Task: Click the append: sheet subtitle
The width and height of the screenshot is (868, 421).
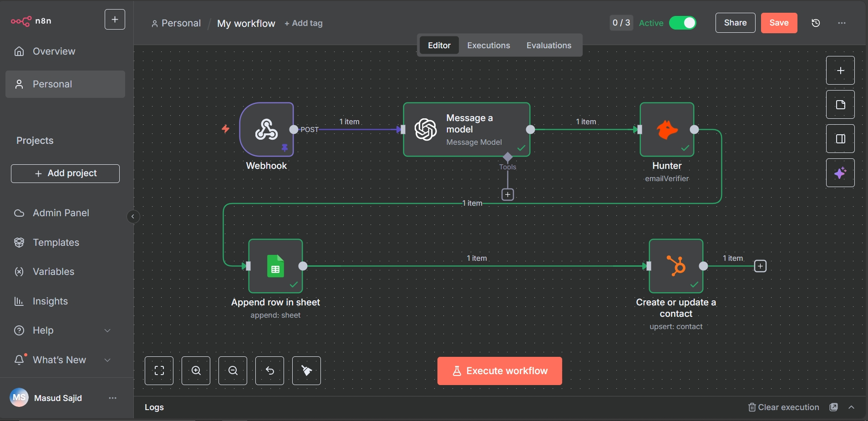Action: [x=275, y=315]
